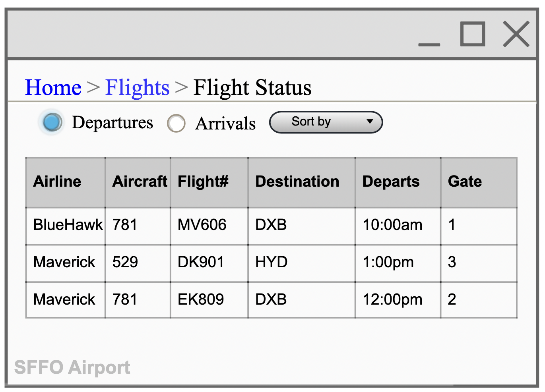This screenshot has height=392, width=545.
Task: Sort table by the Flight# column header
Action: pyautogui.click(x=204, y=182)
